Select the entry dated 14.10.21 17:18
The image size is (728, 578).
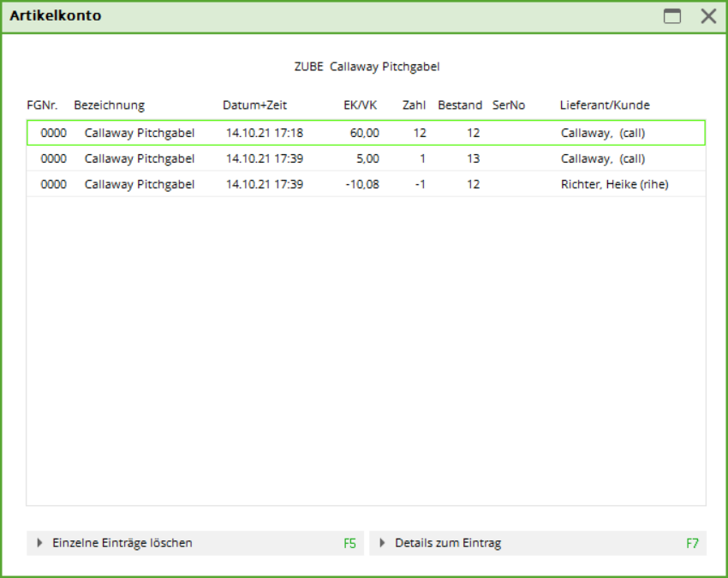coord(265,133)
